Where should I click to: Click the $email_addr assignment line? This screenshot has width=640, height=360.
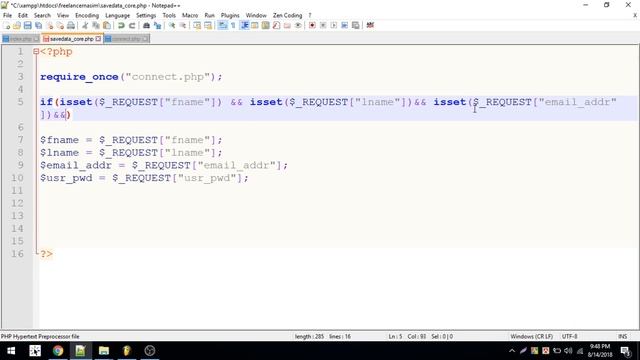pos(164,165)
